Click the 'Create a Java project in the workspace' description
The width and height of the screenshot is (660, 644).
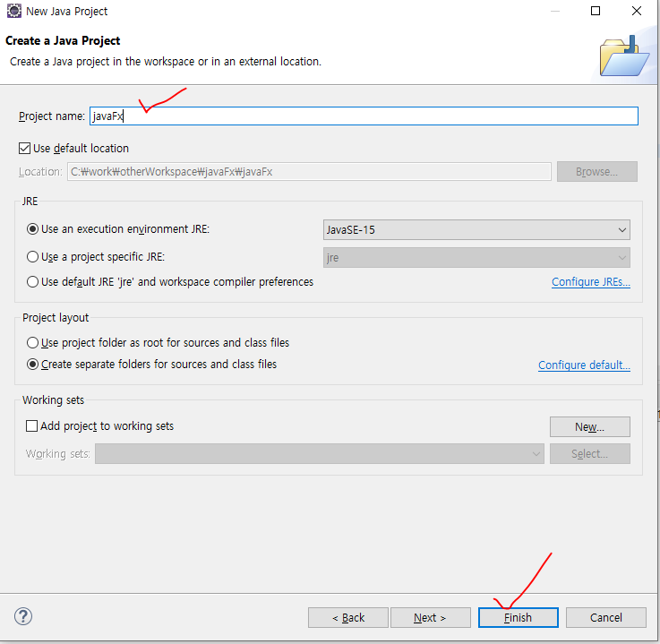(x=166, y=62)
